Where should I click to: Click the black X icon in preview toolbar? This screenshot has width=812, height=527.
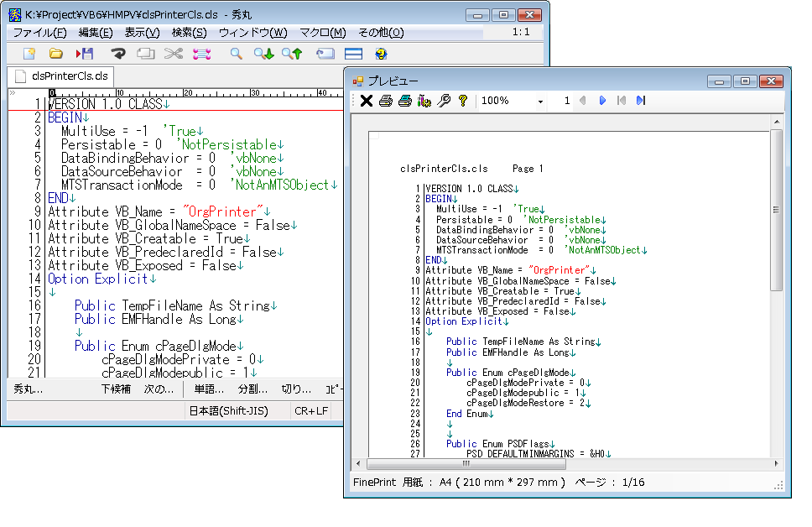(x=366, y=101)
